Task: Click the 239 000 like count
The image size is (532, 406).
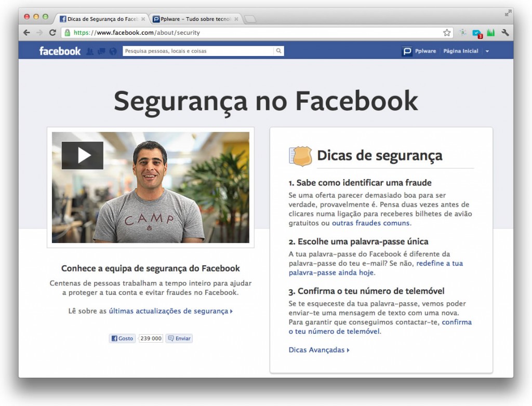Action: (151, 338)
